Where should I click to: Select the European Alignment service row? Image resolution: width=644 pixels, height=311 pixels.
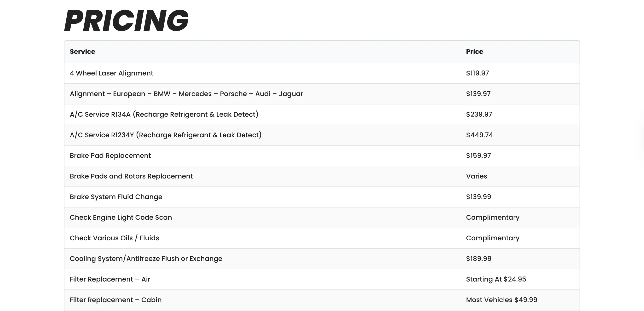tap(186, 94)
